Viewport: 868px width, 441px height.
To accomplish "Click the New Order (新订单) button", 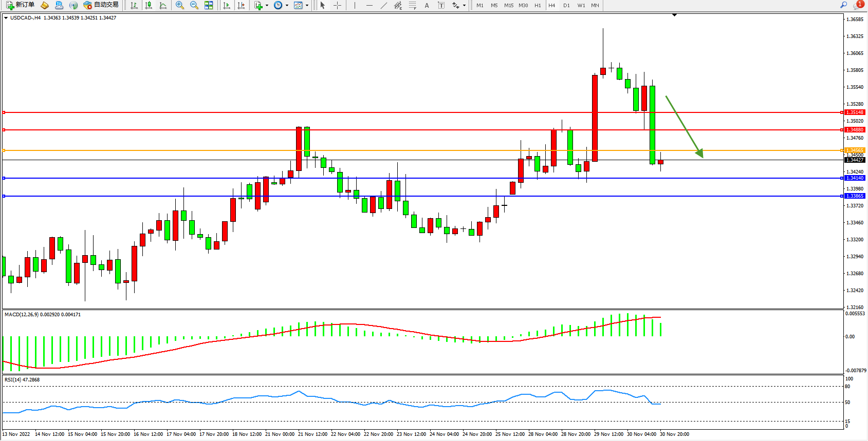I will point(21,5).
